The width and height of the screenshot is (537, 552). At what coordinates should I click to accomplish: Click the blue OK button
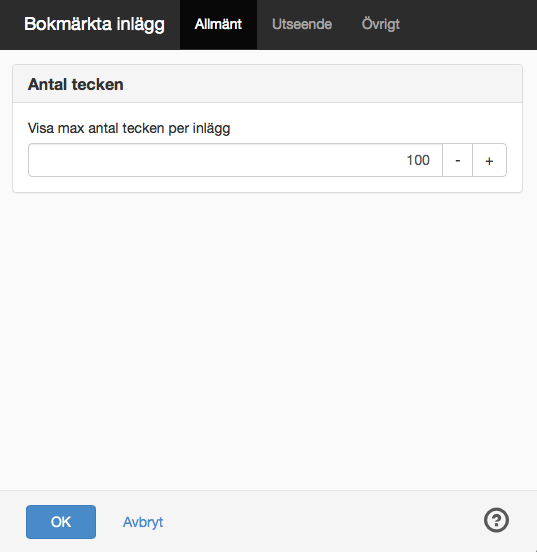coord(61,522)
